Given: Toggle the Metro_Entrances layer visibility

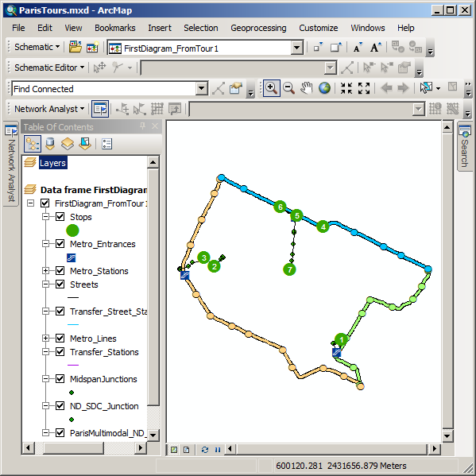Looking at the screenshot, I should point(60,244).
